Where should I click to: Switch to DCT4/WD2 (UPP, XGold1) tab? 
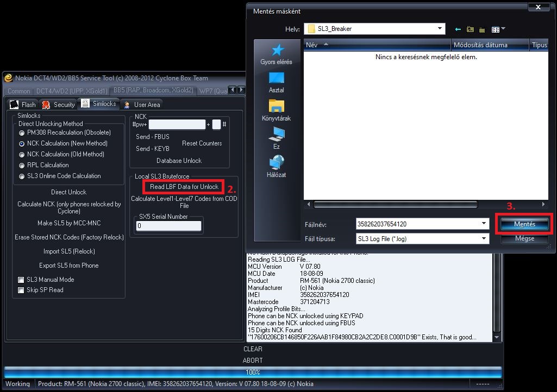(72, 91)
